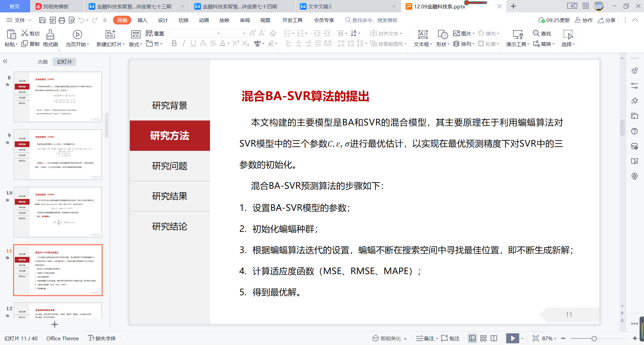Play slideshow from status bar button
The image size is (644, 345).
[x=513, y=338]
